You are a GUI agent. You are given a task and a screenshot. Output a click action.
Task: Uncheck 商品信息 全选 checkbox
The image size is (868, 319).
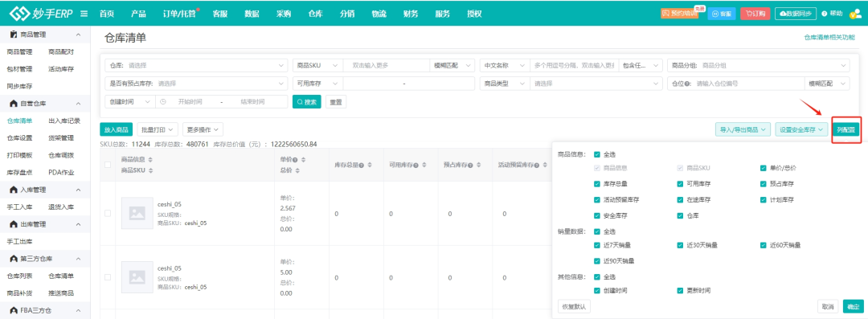pyautogui.click(x=596, y=155)
